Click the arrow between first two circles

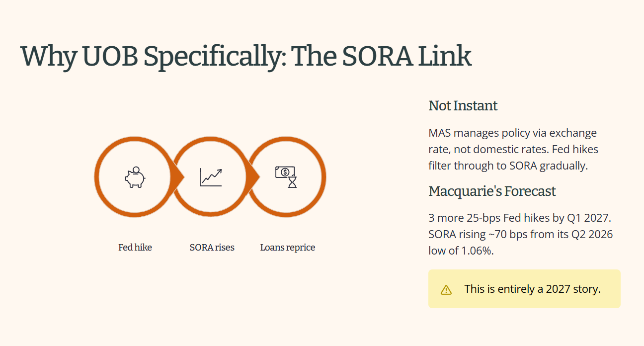point(177,176)
